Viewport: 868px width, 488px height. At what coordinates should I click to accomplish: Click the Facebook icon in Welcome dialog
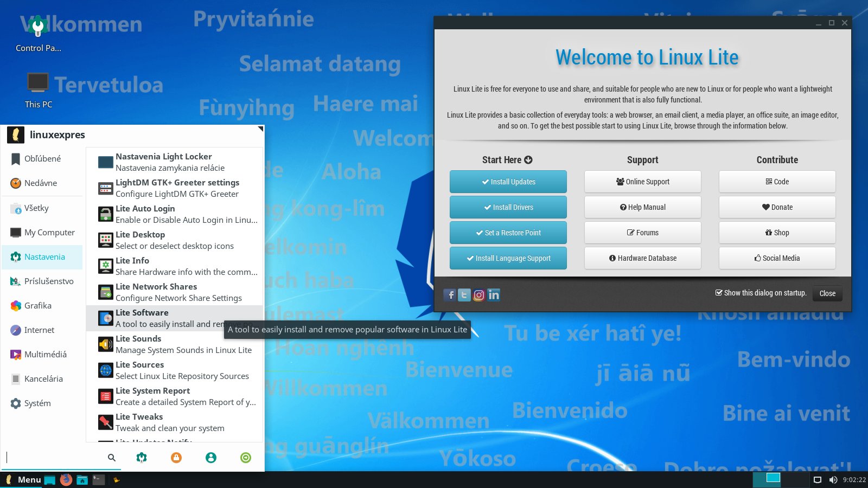pyautogui.click(x=450, y=294)
